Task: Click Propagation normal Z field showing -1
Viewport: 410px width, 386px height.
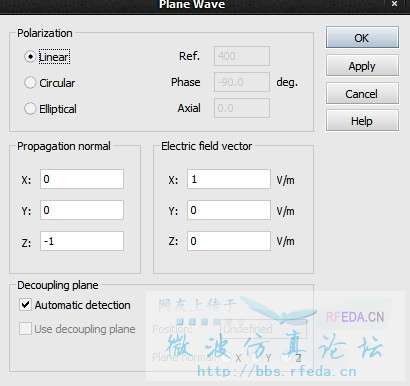Action: pyautogui.click(x=82, y=241)
